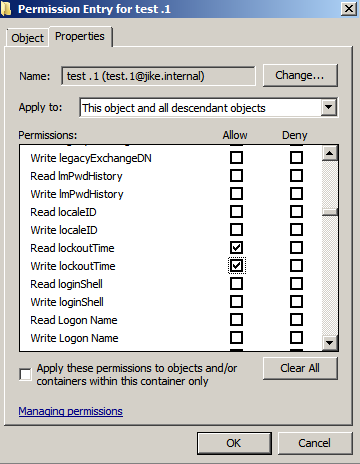The width and height of the screenshot is (360, 464).
Task: Allow Write legacyExchangeDN permission
Action: (236, 158)
